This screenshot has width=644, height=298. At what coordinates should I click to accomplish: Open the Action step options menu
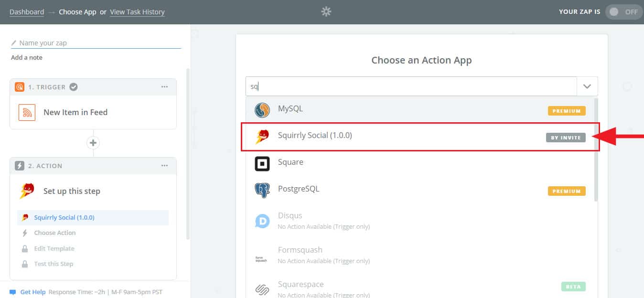pyautogui.click(x=164, y=166)
